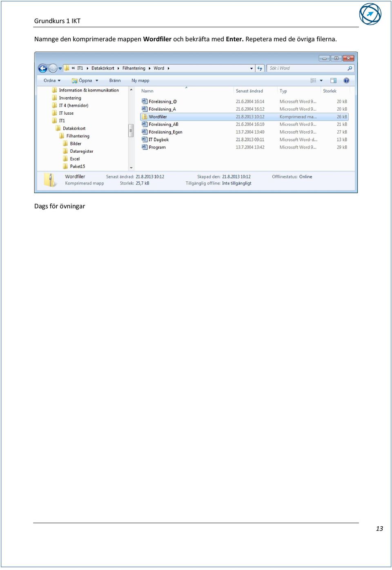Image resolution: width=392 pixels, height=570 pixels.
Task: Select 'IT 4 (hemsidor)' folder in tree
Action: pyautogui.click(x=73, y=105)
